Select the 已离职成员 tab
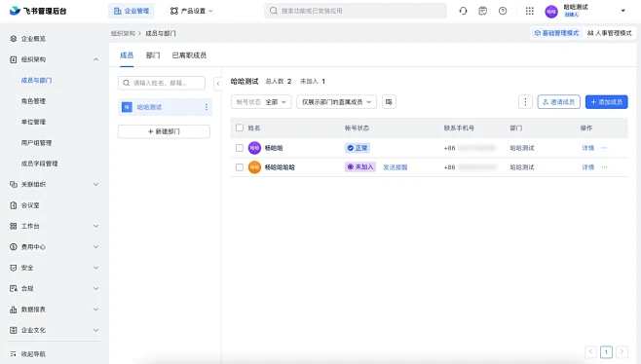The height and width of the screenshot is (364, 641). (x=189, y=55)
